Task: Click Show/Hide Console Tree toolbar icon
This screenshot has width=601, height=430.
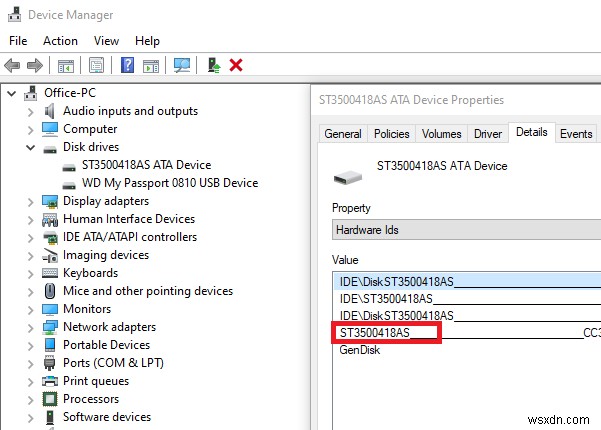Action: pyautogui.click(x=66, y=66)
